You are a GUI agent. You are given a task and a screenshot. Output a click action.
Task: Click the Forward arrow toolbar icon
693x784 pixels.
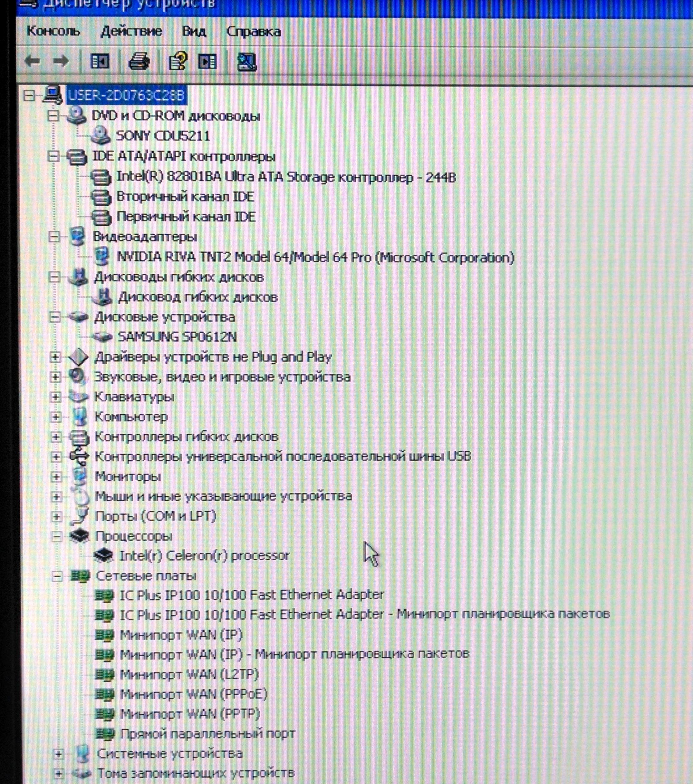click(x=61, y=61)
